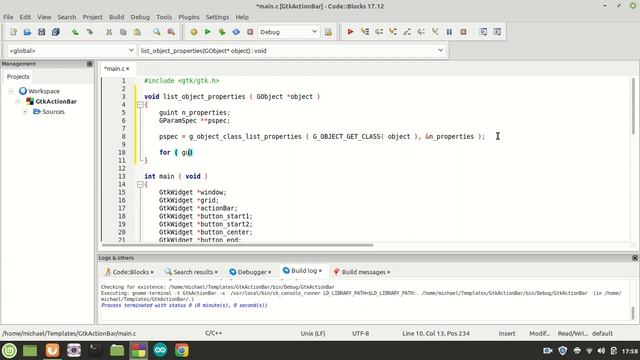Screen dimensions: 640x360
Task: Open the Search menu
Action: point(67,17)
